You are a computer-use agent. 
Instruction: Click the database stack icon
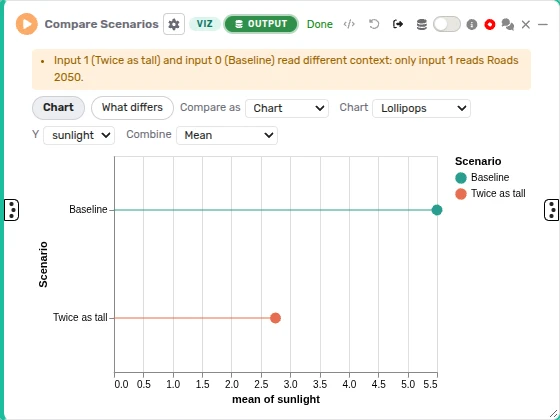422,24
